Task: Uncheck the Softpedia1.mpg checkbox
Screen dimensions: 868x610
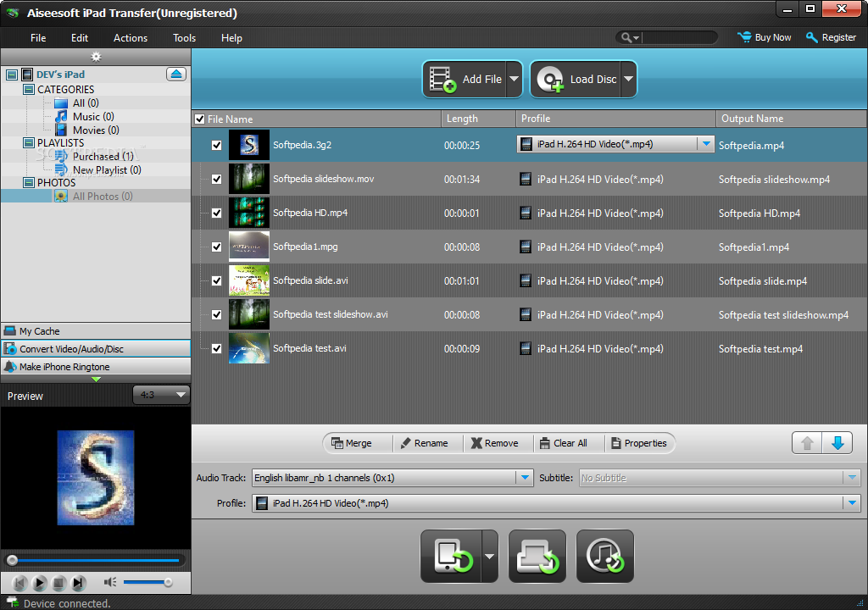Action: tap(216, 247)
